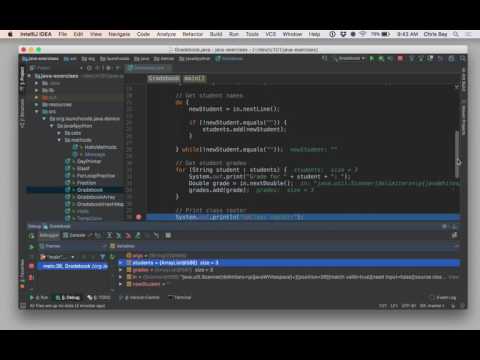Select ForLoopPractice class in project tree
480x360 pixels.
point(96,176)
